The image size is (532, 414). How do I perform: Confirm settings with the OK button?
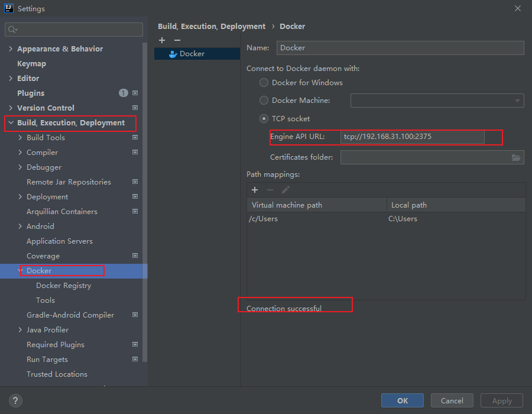pyautogui.click(x=403, y=401)
